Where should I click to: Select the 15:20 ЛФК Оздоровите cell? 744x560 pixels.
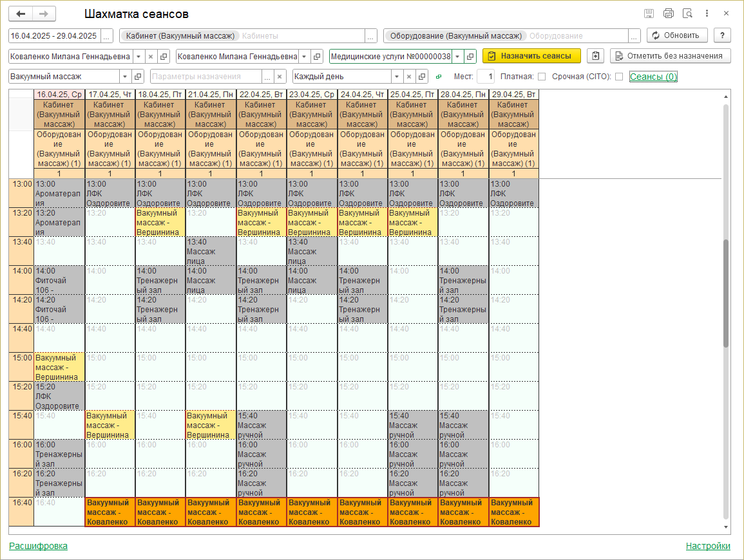click(x=59, y=396)
